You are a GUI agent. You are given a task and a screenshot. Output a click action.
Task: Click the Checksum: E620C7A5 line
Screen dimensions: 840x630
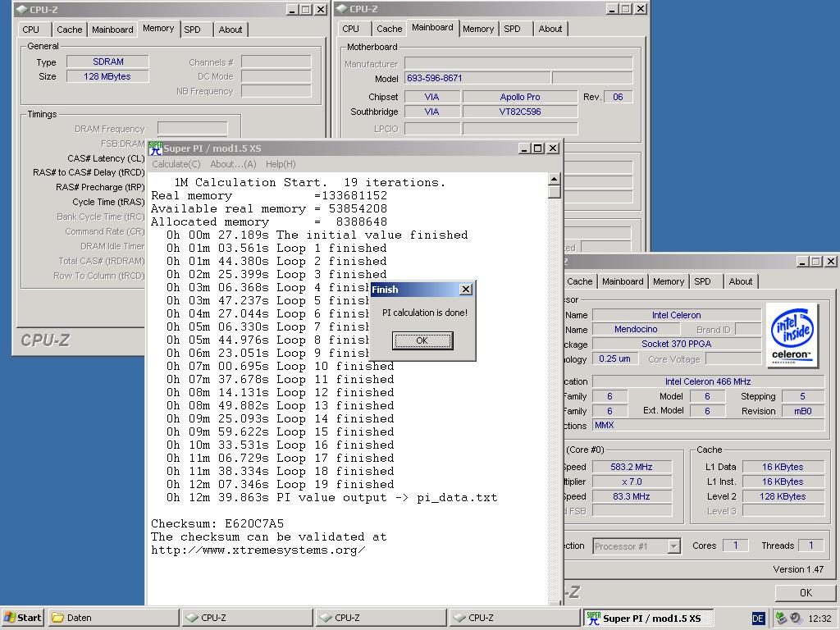coord(217,523)
